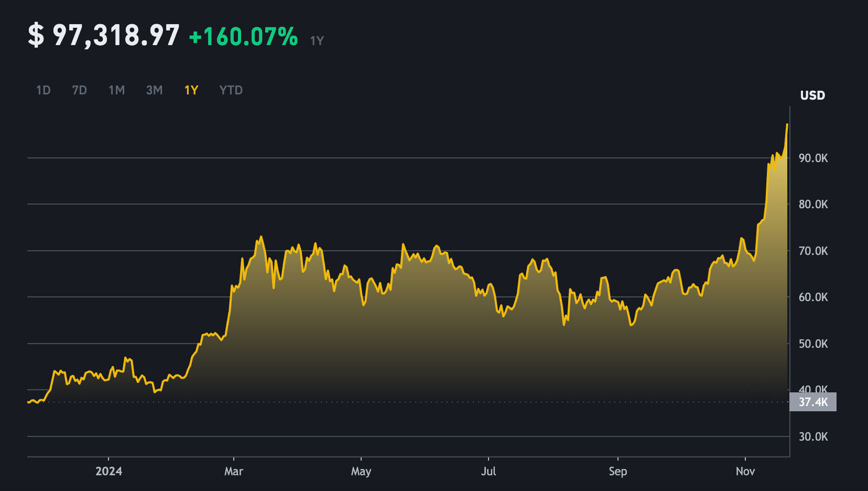
Task: Select the gray 37.4K price tag
Action: 813,402
